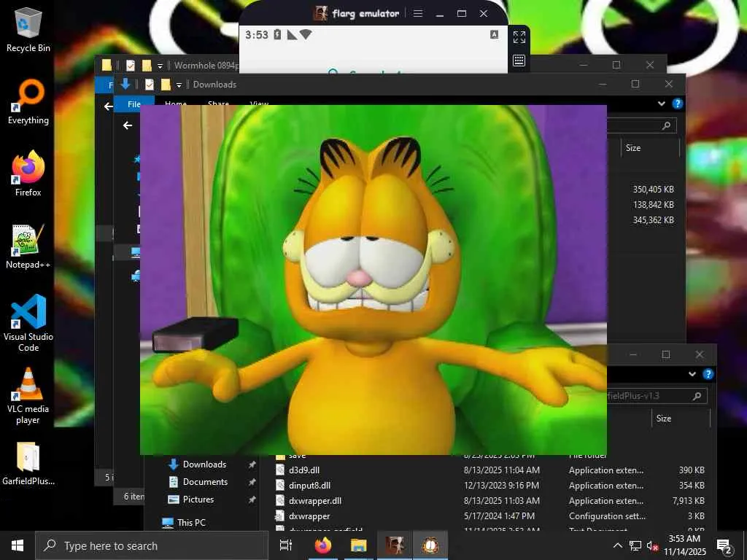
Task: Click the Properties checkmark icon in Downloads title bar
Action: coord(149,85)
